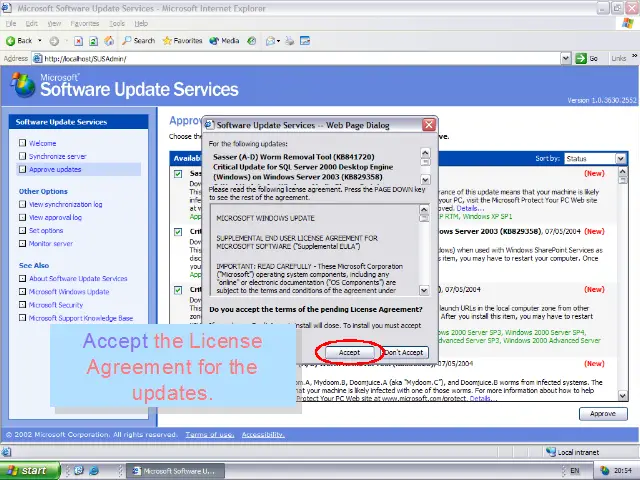
Task: Open the Approve updates sidebar link
Action: pyautogui.click(x=55, y=169)
